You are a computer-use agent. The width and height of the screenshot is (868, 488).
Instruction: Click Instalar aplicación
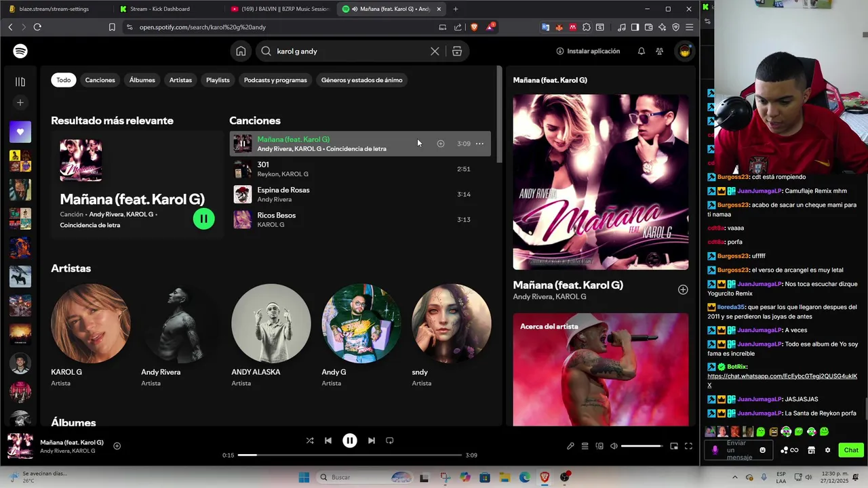pos(588,52)
